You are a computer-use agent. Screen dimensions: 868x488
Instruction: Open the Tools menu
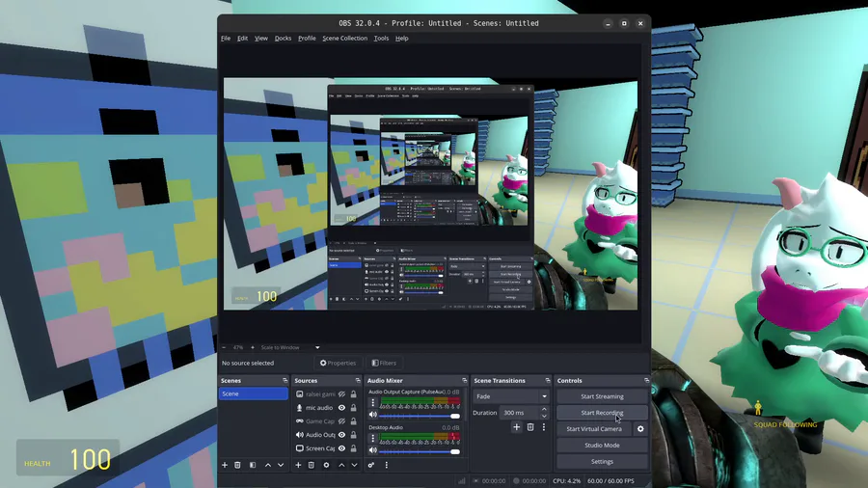381,39
